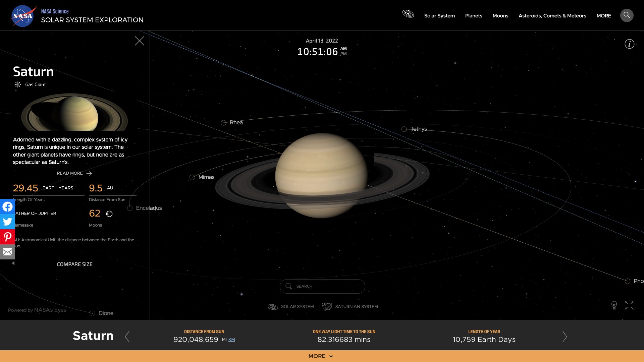Click the 82.316683 mins value

point(344,340)
